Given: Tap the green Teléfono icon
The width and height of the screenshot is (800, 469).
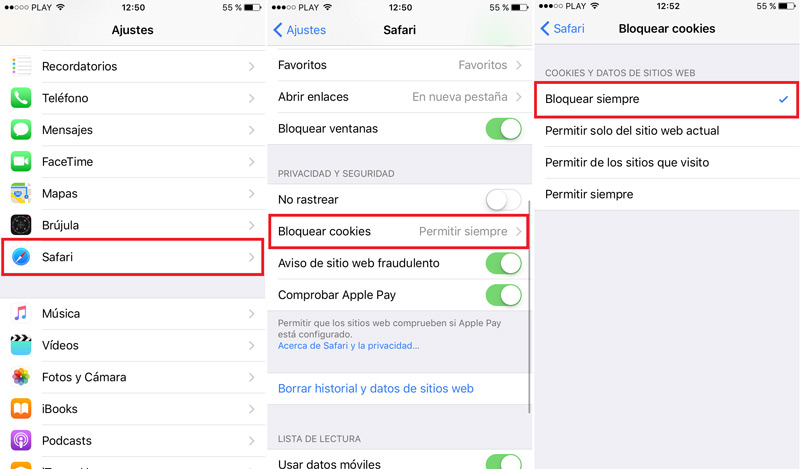Looking at the screenshot, I should click(21, 98).
